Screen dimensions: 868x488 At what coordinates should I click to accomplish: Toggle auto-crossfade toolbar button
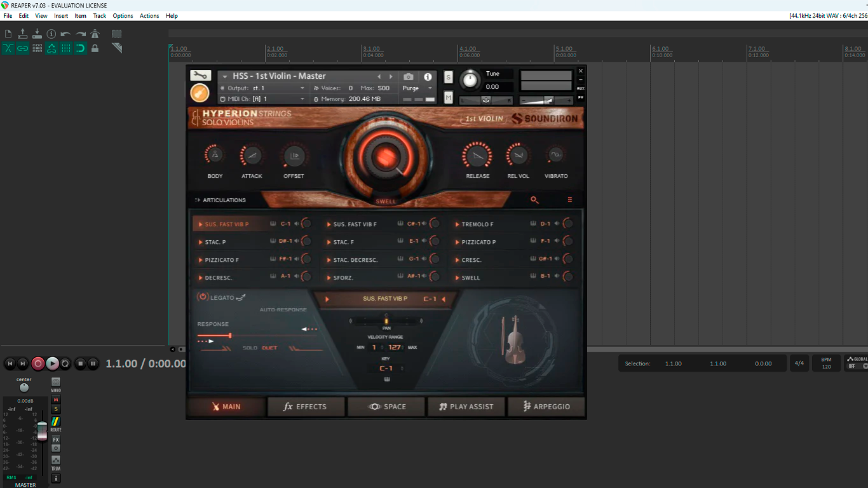pos(8,48)
